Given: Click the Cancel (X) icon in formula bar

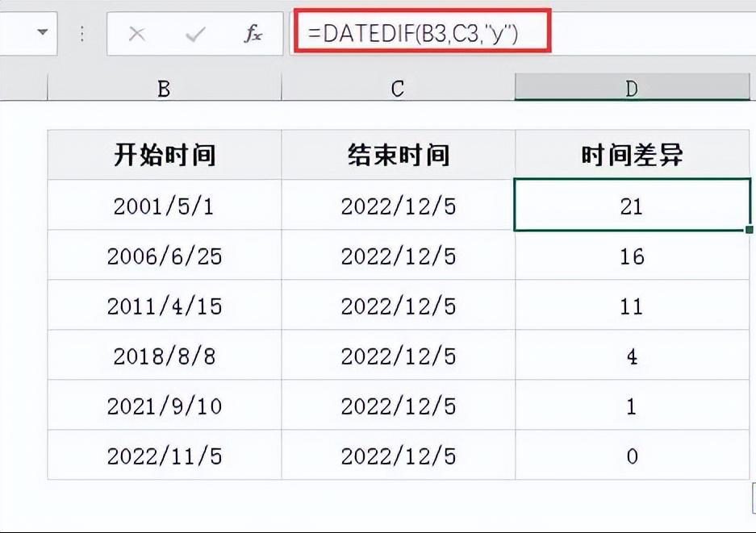Looking at the screenshot, I should [x=137, y=34].
